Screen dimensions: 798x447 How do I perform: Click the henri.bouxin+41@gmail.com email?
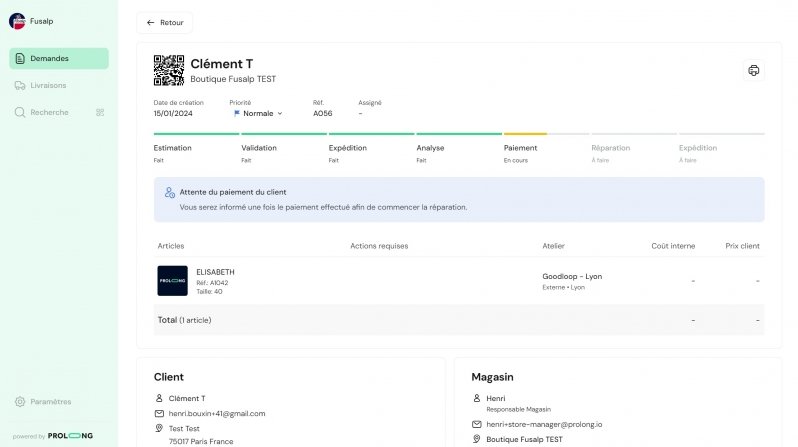pyautogui.click(x=217, y=413)
